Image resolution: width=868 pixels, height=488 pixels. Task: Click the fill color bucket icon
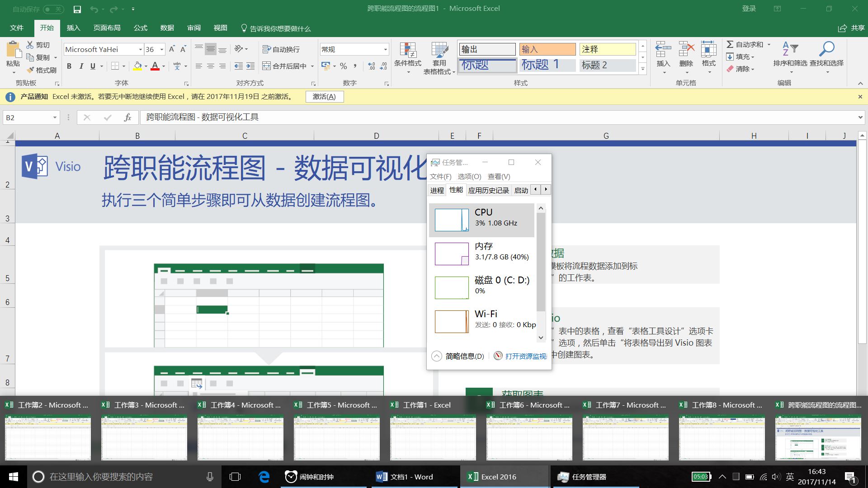click(x=137, y=66)
